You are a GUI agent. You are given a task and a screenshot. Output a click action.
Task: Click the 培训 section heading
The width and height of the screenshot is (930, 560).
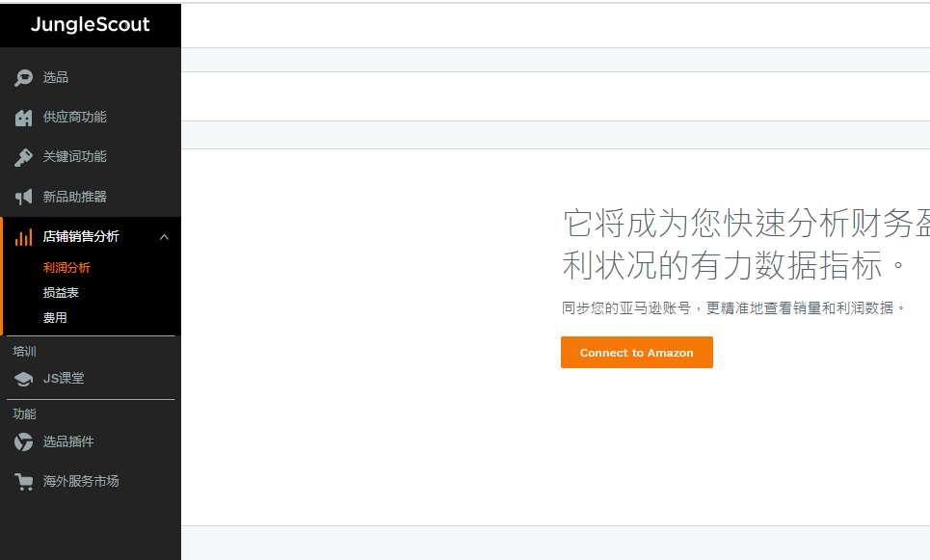point(24,351)
